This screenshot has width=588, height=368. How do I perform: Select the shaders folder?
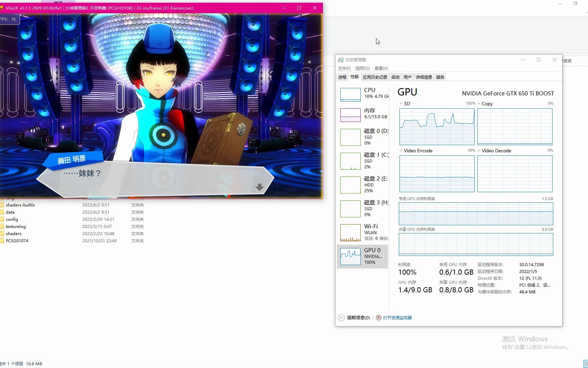pos(14,234)
